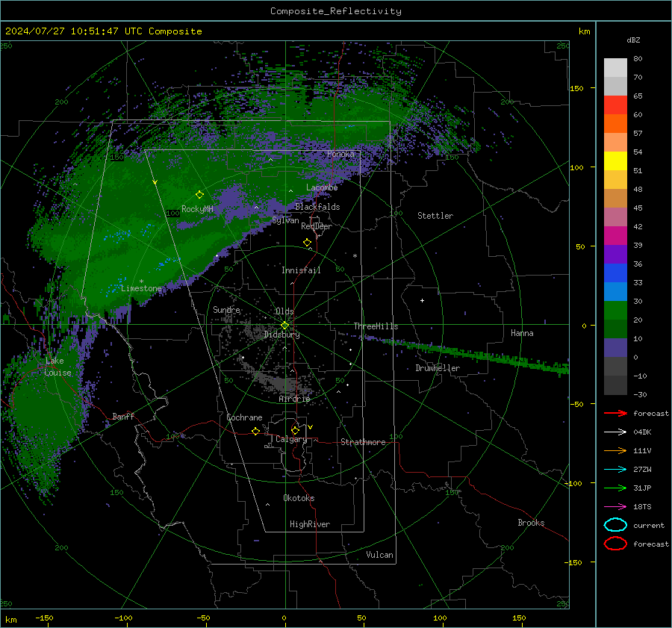Click the Blackfalds town label

(x=317, y=207)
